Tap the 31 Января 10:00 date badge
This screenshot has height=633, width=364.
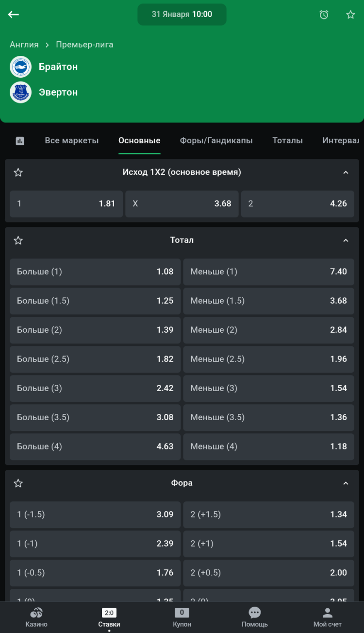(182, 15)
